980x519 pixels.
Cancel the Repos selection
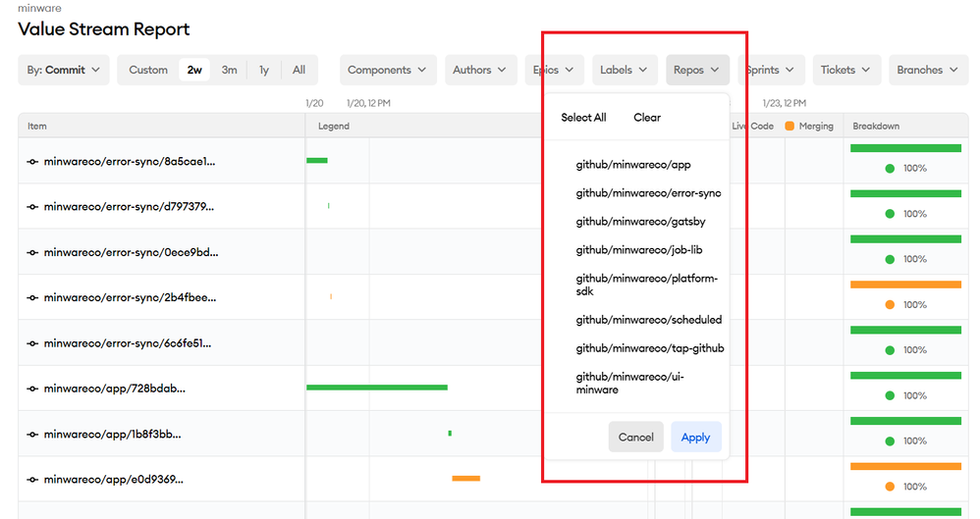click(x=635, y=438)
